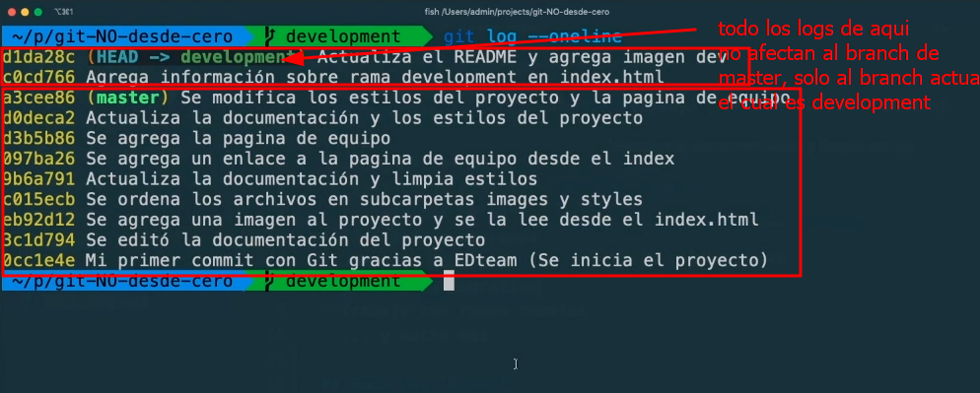Select commit hash c0cd766
Viewport: 980px width, 393px height.
point(38,78)
